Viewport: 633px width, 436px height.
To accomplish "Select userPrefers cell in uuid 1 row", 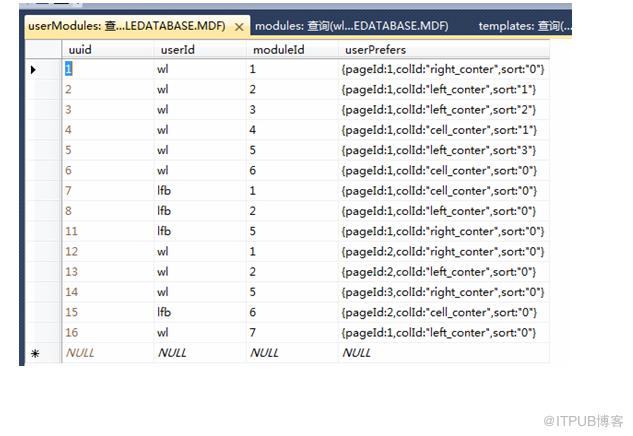I will [x=444, y=69].
